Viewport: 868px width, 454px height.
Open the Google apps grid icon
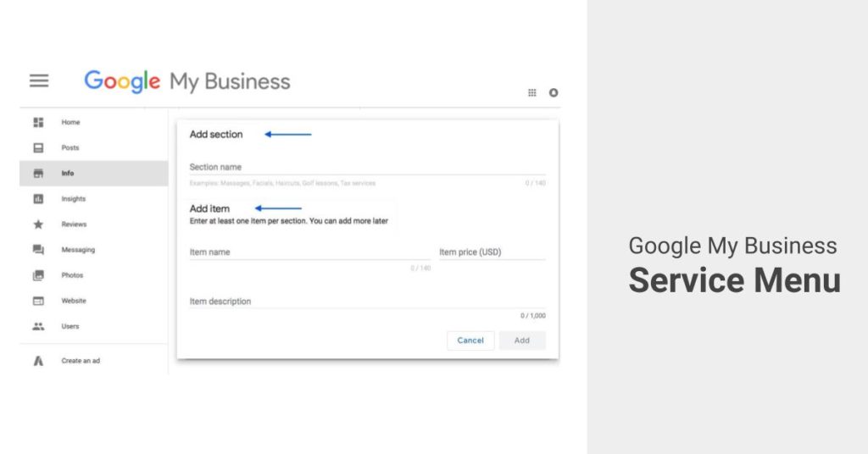[x=532, y=92]
